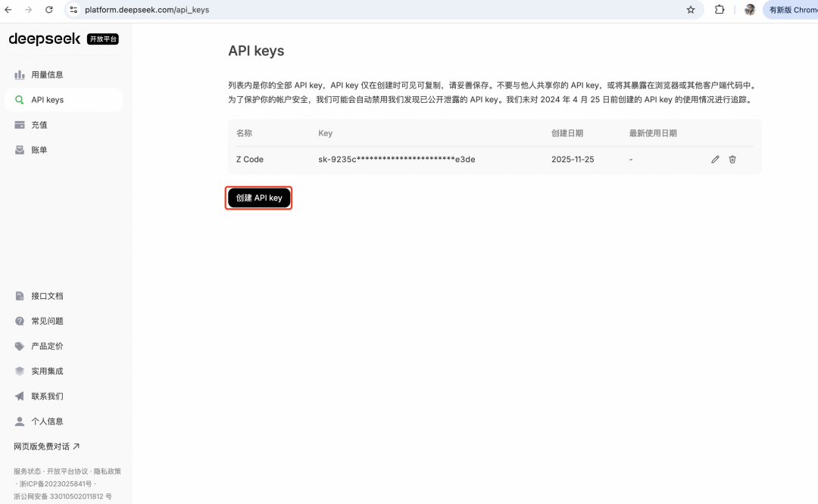Click the 创建 API key button

259,198
